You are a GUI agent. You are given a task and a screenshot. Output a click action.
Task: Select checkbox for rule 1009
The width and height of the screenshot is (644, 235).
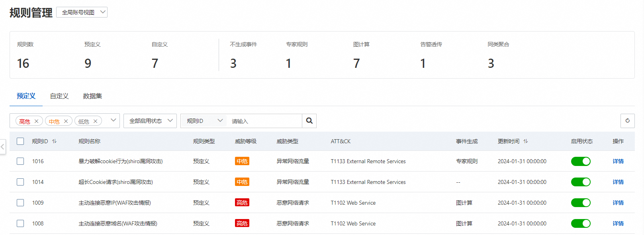[20, 203]
